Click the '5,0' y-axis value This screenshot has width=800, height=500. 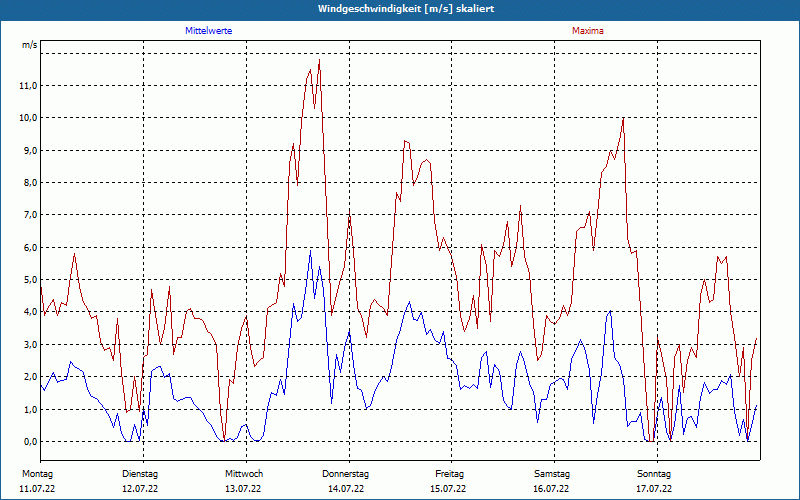(x=30, y=280)
